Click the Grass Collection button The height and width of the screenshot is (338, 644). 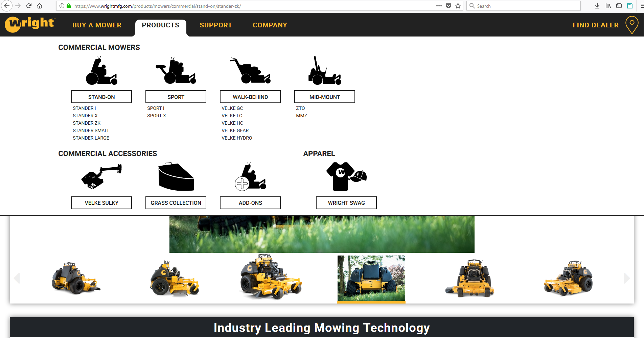pos(176,203)
